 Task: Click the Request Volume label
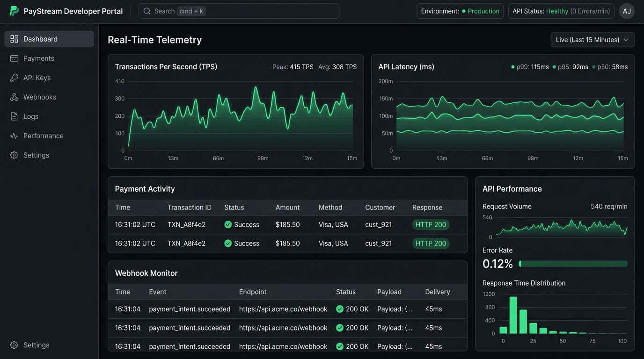(507, 207)
